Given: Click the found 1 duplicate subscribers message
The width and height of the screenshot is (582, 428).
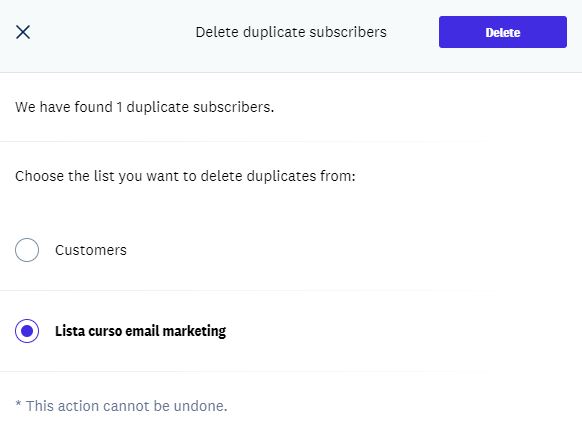Looking at the screenshot, I should 144,107.
